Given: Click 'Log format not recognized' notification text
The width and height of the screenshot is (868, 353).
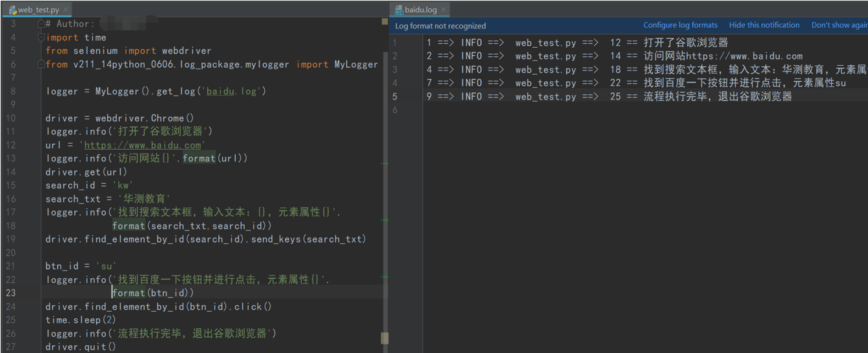Looking at the screenshot, I should pos(440,26).
